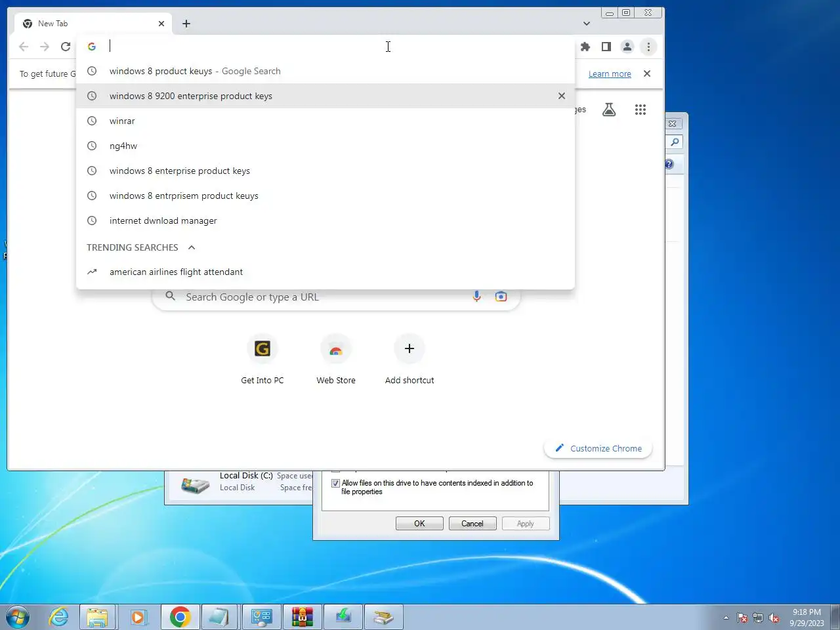Image resolution: width=840 pixels, height=630 pixels.
Task: Open the drive properties taskbar icon
Action: 384,617
